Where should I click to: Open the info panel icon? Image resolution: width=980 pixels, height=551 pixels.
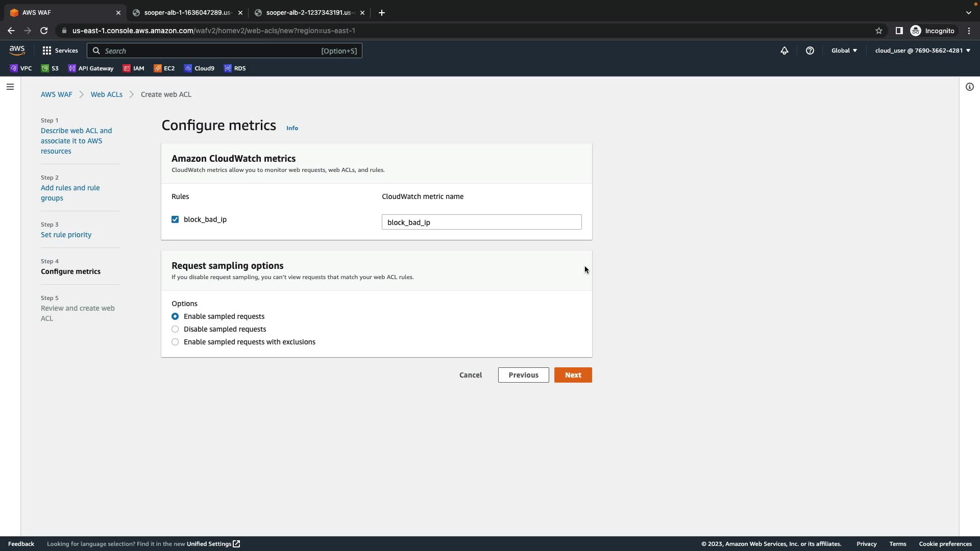point(970,87)
